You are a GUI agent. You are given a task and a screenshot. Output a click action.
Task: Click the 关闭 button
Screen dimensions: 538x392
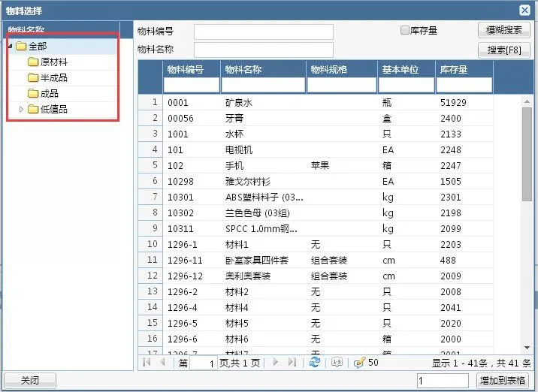(x=30, y=380)
